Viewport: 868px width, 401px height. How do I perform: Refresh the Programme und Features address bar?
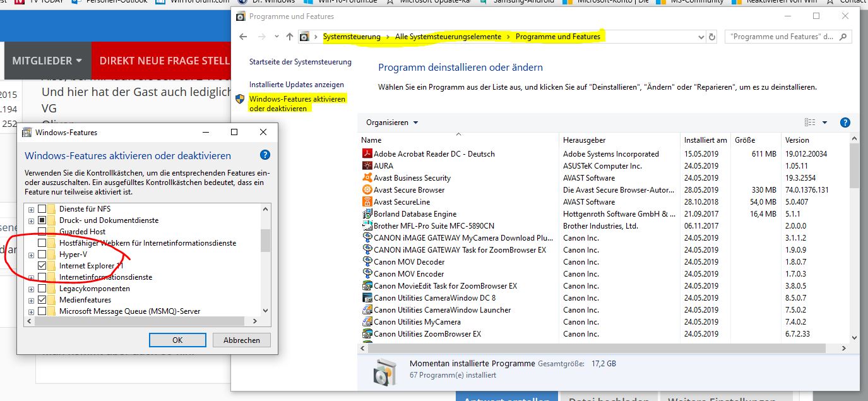coord(712,37)
